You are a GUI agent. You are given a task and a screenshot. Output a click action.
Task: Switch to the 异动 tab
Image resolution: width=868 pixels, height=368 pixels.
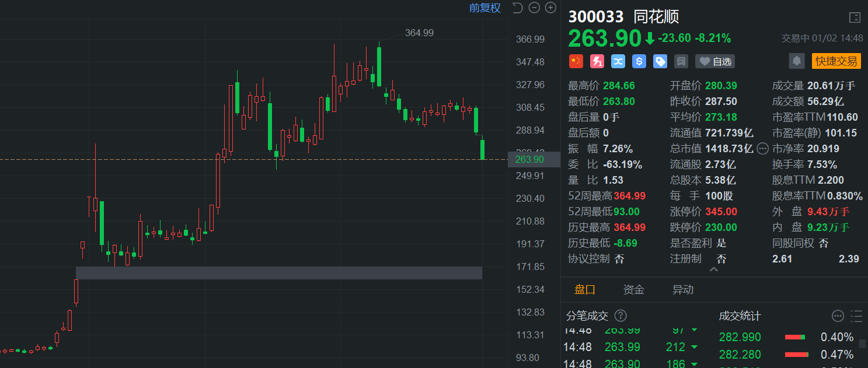point(683,289)
